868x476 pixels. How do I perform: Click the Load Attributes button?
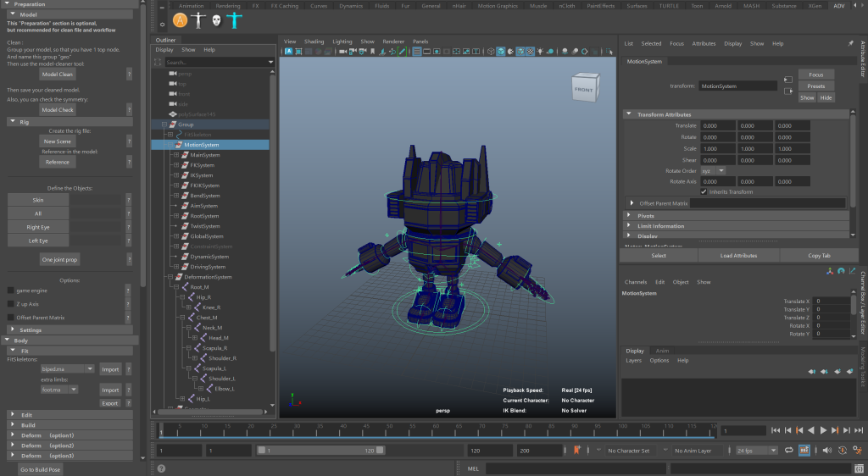(738, 256)
